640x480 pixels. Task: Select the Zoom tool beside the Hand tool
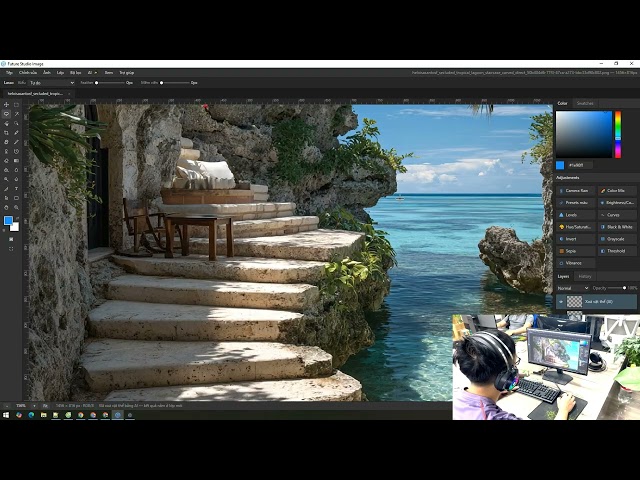[x=16, y=207]
